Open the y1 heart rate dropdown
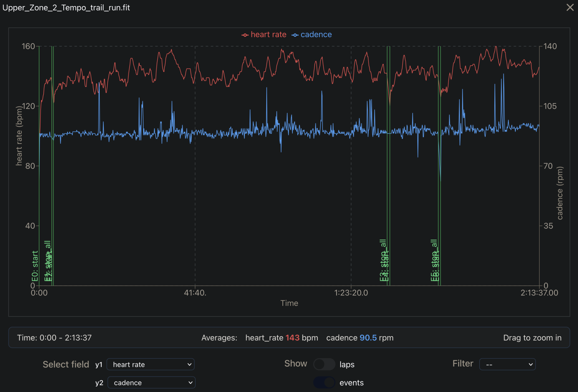 (150, 365)
